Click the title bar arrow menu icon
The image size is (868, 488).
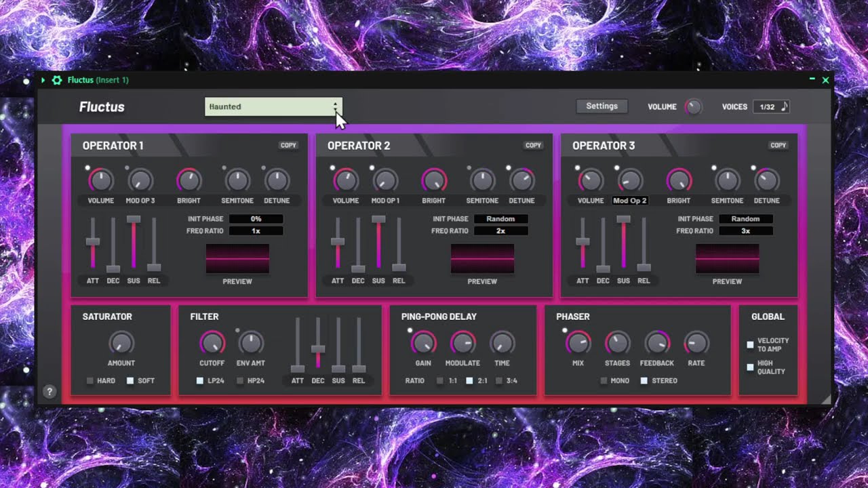43,80
